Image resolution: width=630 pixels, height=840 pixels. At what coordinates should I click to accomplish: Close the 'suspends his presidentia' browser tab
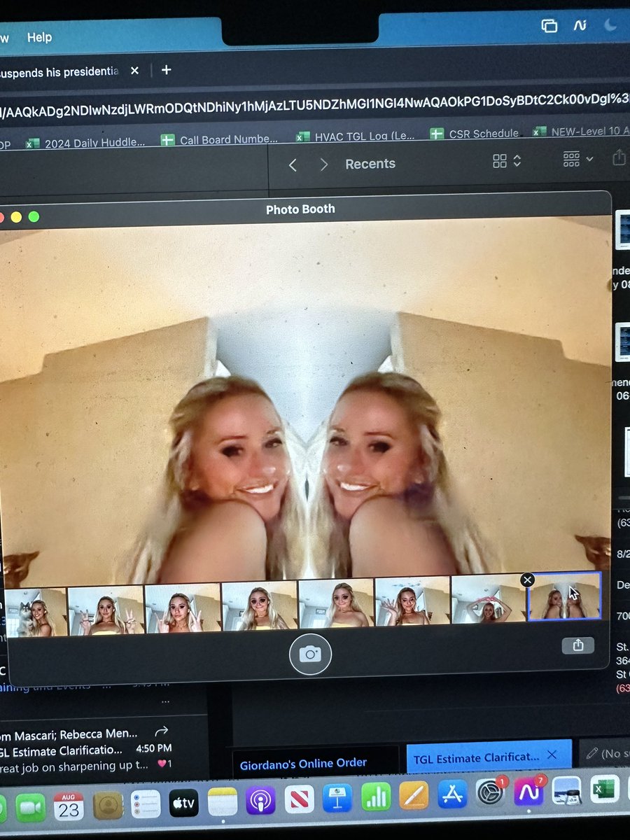pyautogui.click(x=134, y=71)
